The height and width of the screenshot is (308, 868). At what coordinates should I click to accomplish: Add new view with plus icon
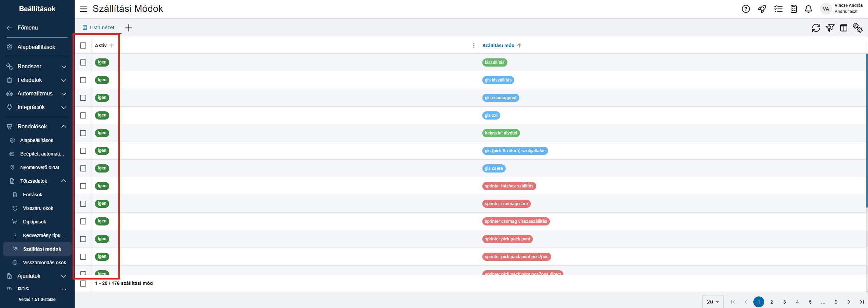click(x=129, y=28)
